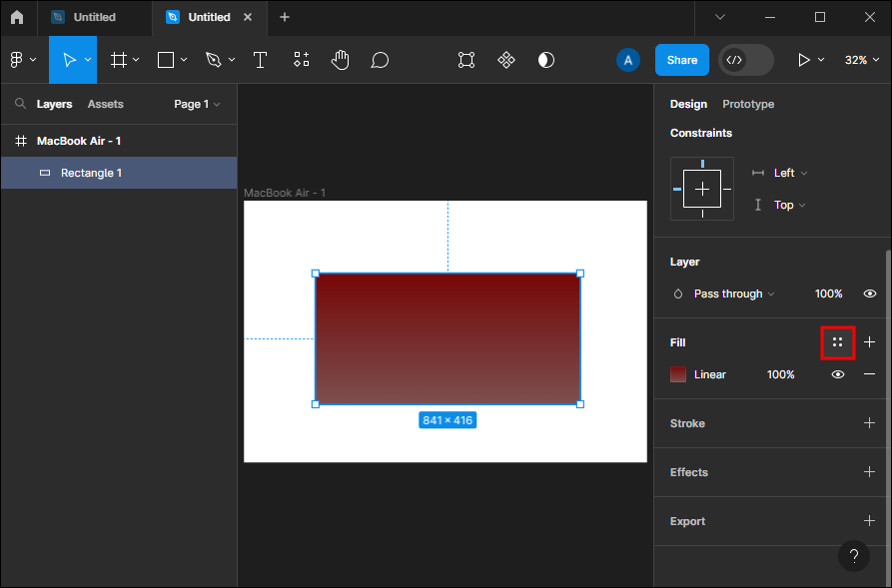Click the Edit Object icon
Viewport: 892px width, 588px height.
pyautogui.click(x=466, y=60)
